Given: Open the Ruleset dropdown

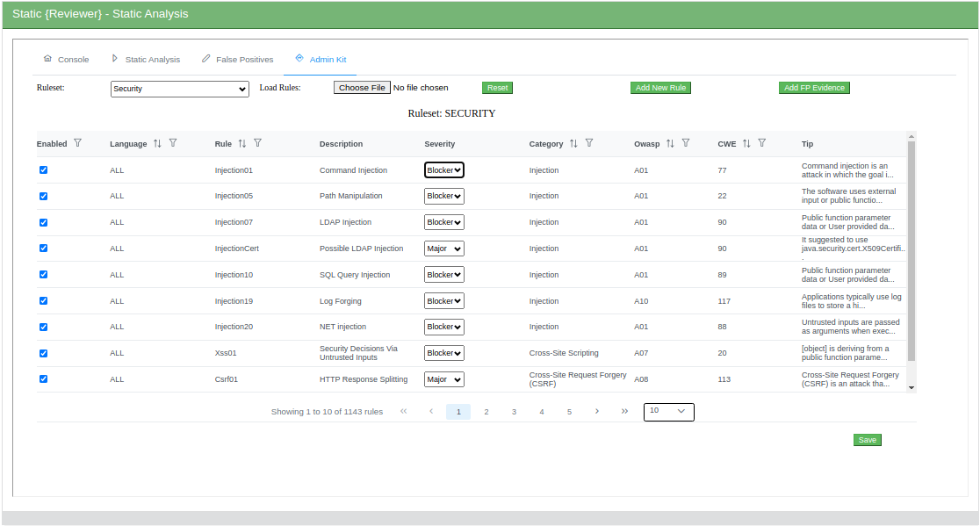Looking at the screenshot, I should click(179, 88).
